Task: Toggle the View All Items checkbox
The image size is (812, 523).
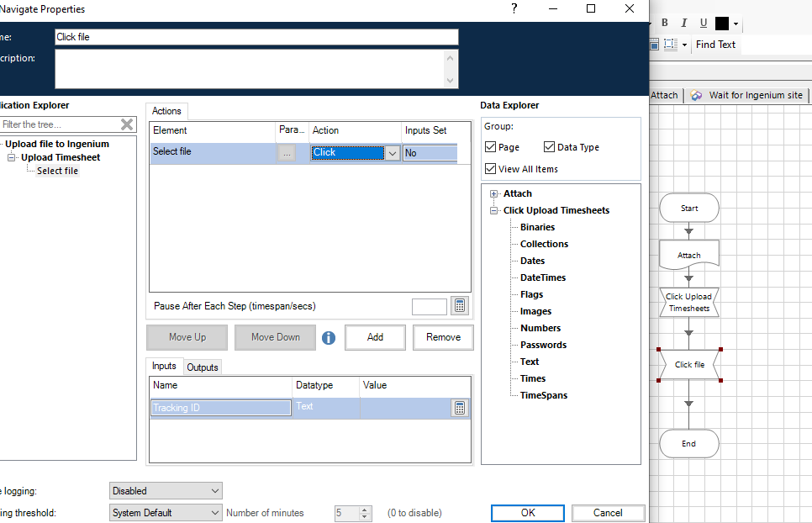Action: click(491, 169)
